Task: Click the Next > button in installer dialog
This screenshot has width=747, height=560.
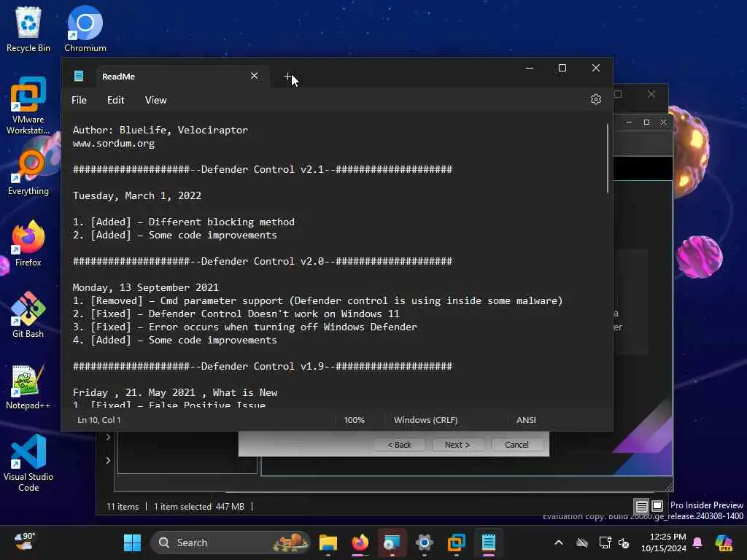Action: click(x=458, y=445)
